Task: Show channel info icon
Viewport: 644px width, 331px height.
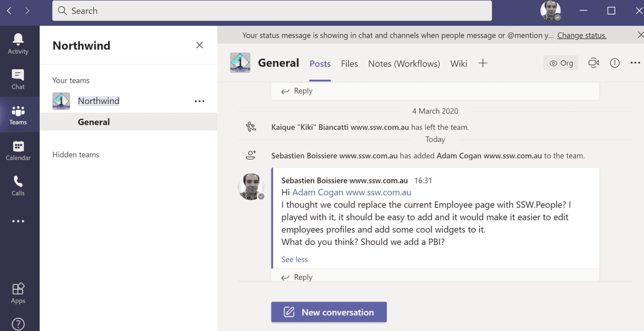Action: [x=614, y=63]
